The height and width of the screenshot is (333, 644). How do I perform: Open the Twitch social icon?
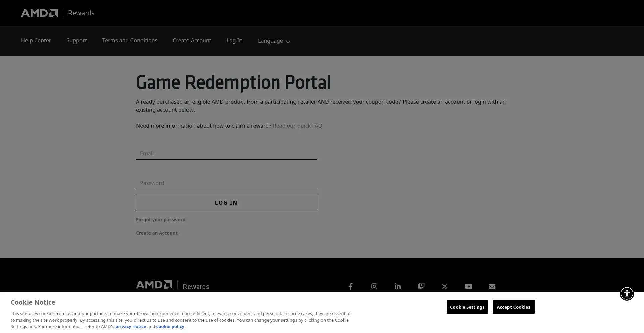[x=421, y=286]
